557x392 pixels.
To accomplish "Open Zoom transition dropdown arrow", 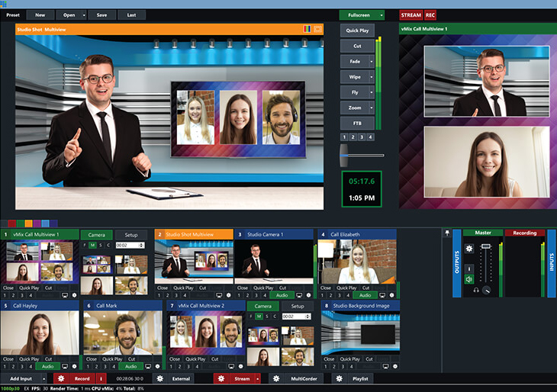I will (x=372, y=108).
